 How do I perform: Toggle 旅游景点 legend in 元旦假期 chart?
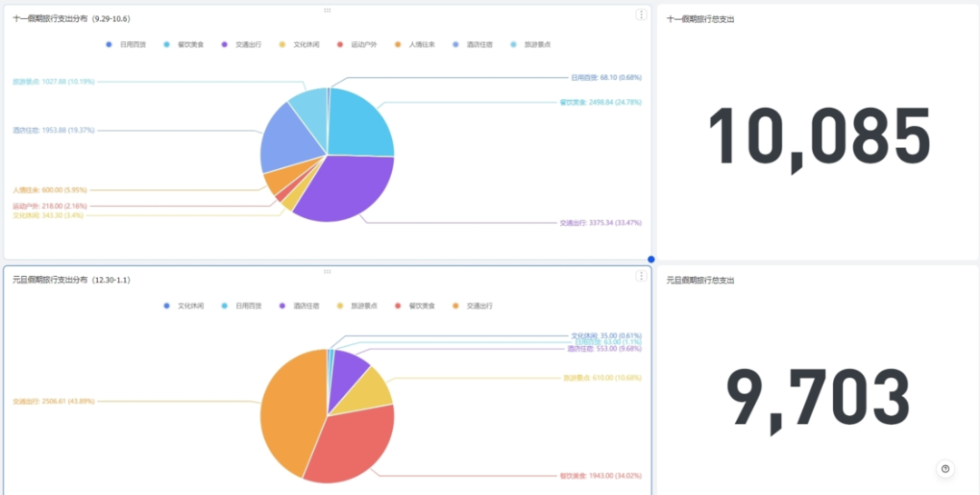pyautogui.click(x=358, y=306)
